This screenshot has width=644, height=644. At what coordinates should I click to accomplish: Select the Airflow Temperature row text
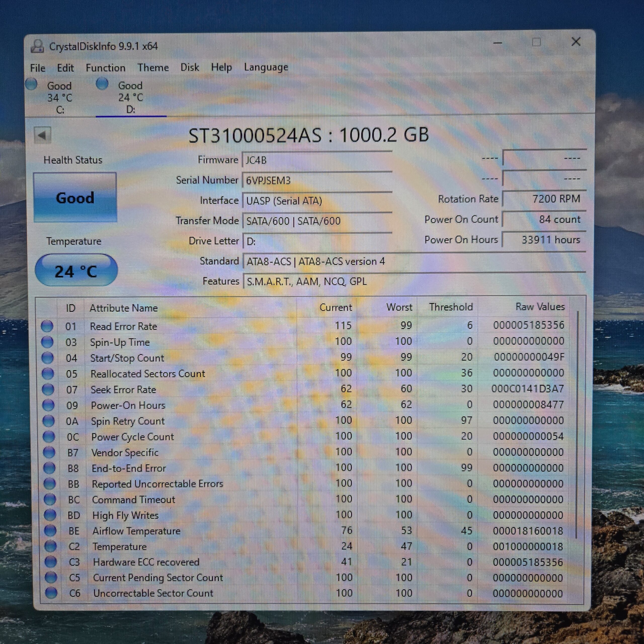point(137,531)
